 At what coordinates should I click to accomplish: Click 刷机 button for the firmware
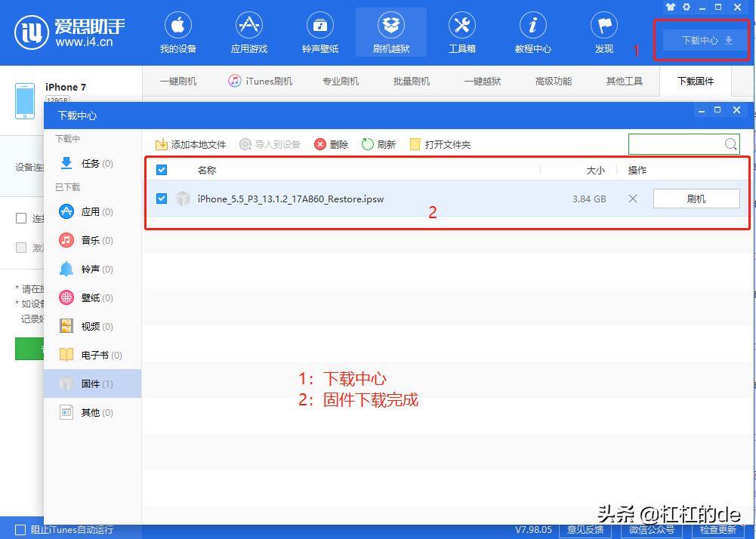[x=696, y=199]
